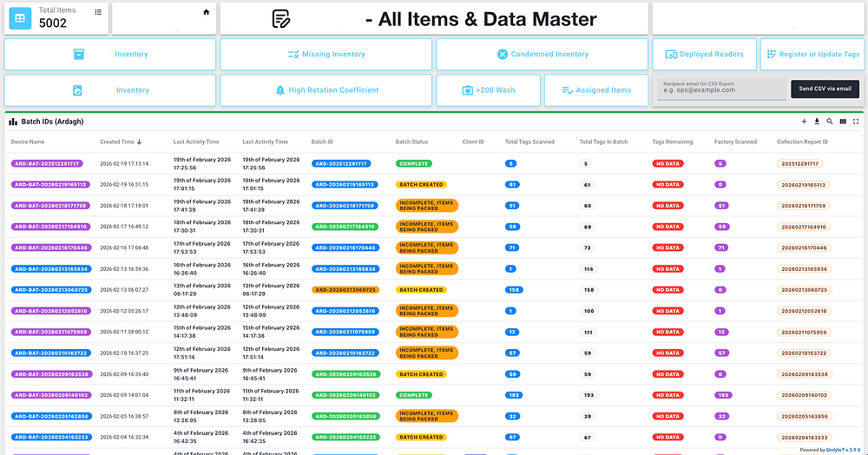868x455 pixels.
Task: Click the plus icon in the Batch IDs panel
Action: click(x=804, y=122)
